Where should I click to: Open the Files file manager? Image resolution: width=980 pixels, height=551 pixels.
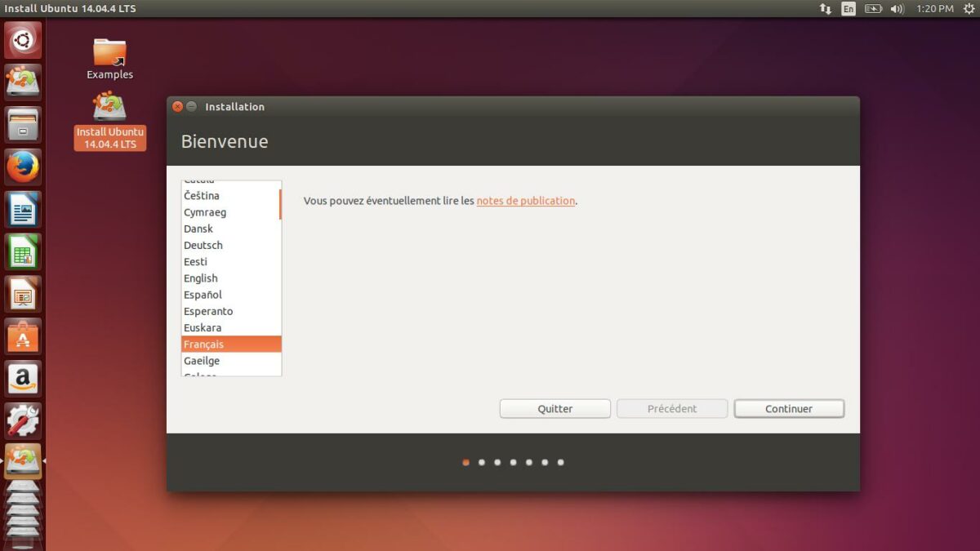[22, 124]
